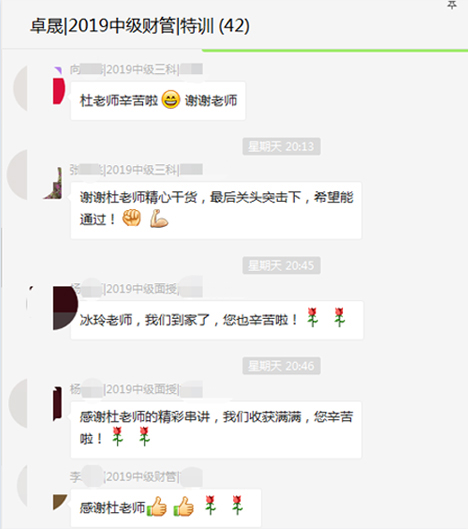The image size is (468, 529).
Task: Click sender name 李…|2019中级财管
Action: [x=136, y=477]
